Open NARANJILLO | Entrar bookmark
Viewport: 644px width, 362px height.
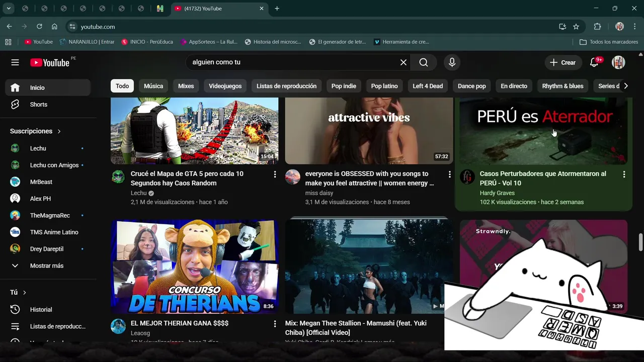(87, 42)
